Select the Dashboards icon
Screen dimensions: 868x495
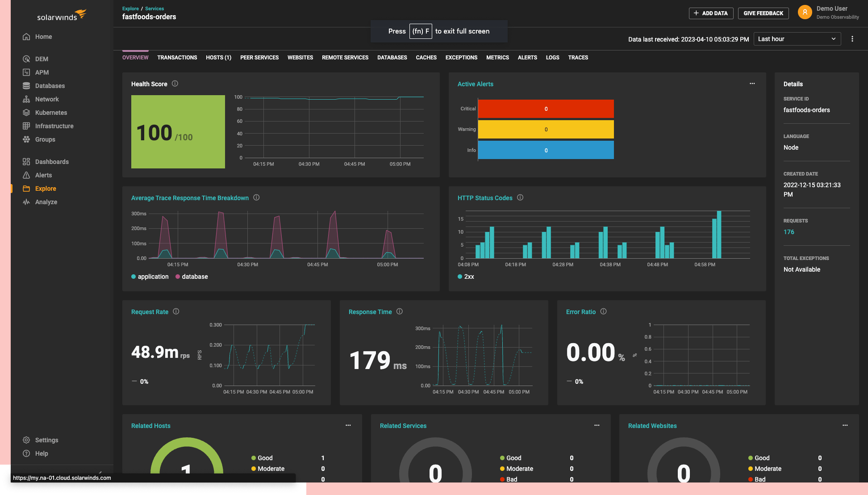(x=26, y=161)
